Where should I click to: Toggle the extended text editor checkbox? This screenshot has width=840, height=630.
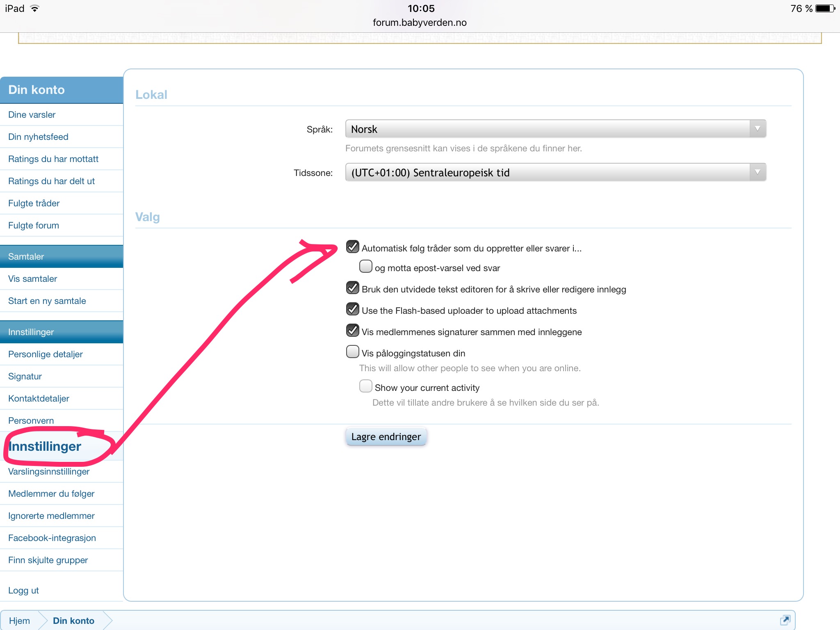coord(352,288)
